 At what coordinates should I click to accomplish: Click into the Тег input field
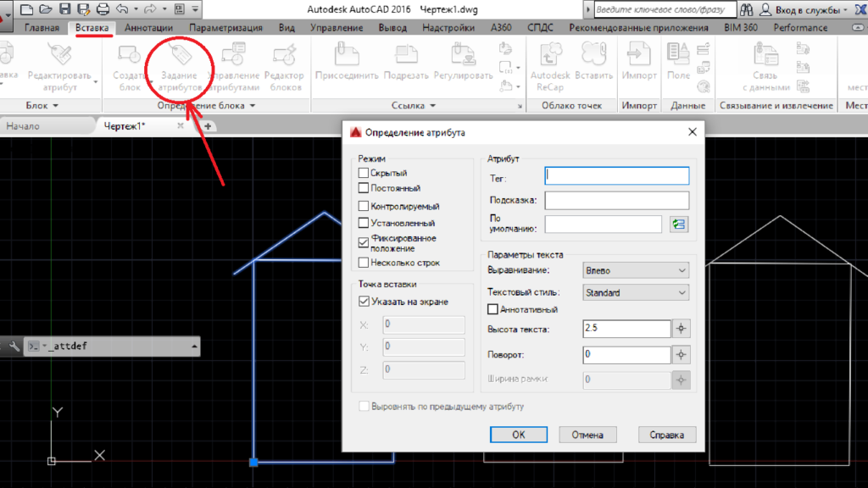(x=617, y=175)
